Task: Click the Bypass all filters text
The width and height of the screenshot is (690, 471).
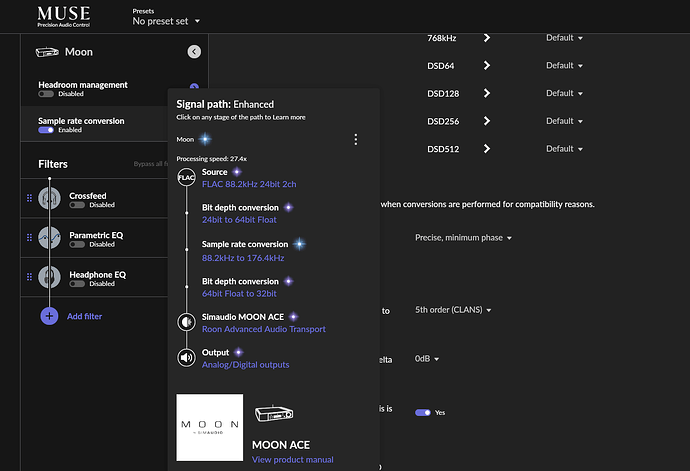Action: (x=150, y=164)
